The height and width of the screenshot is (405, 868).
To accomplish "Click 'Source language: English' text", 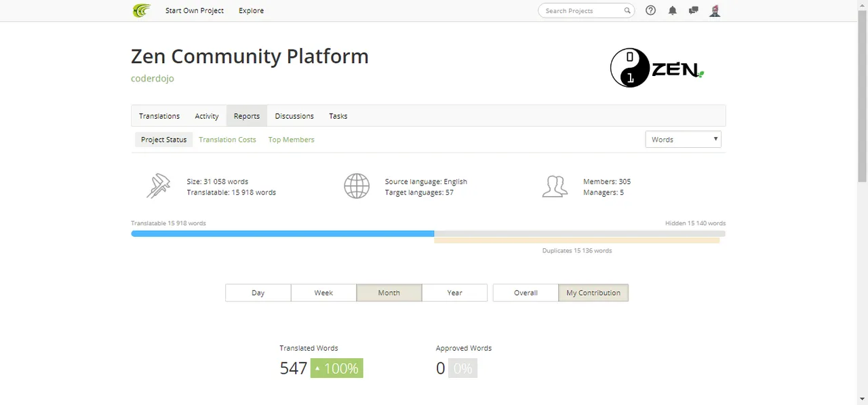I will point(426,182).
